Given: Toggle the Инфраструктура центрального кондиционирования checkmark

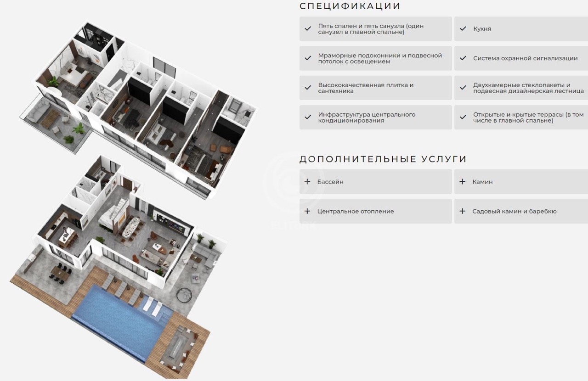Looking at the screenshot, I should click(308, 117).
